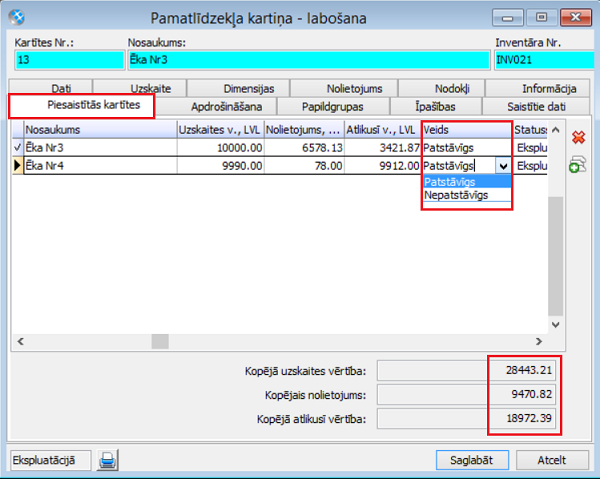Go to the Saistītie dati tab
Viewport: 600px width, 479px height.
[536, 106]
